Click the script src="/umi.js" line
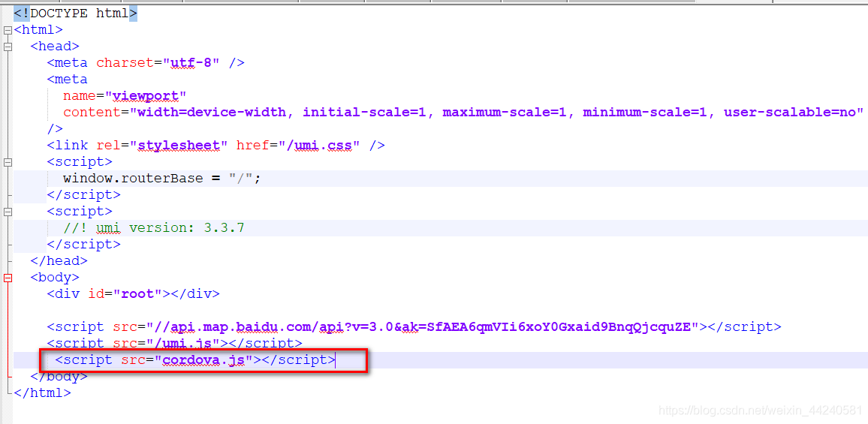Screen dimensions: 868x424 pos(174,343)
